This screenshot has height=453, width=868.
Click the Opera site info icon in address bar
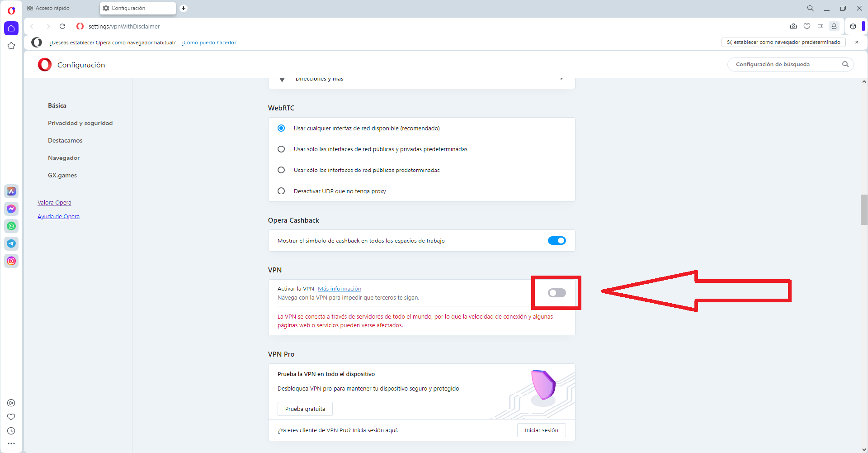[x=80, y=26]
